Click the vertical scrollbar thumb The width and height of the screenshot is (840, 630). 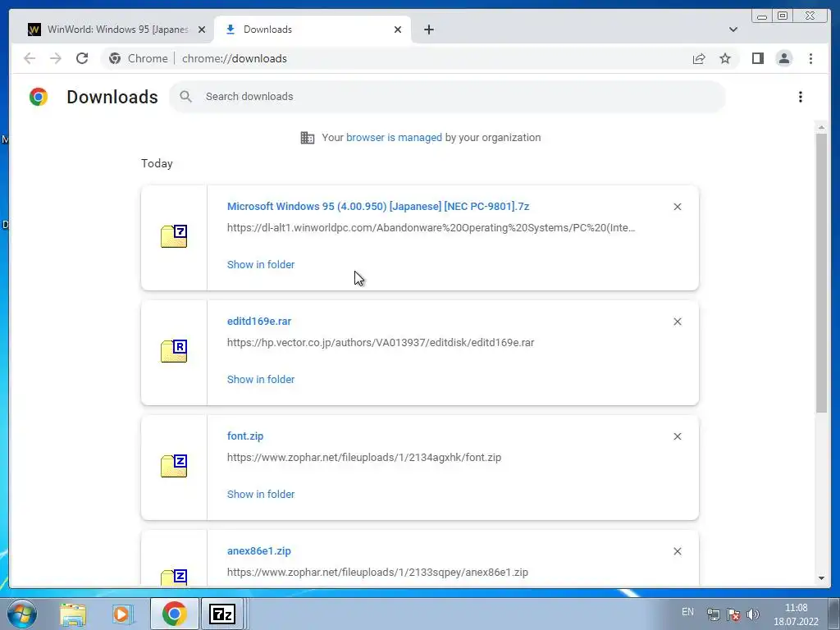(821, 273)
